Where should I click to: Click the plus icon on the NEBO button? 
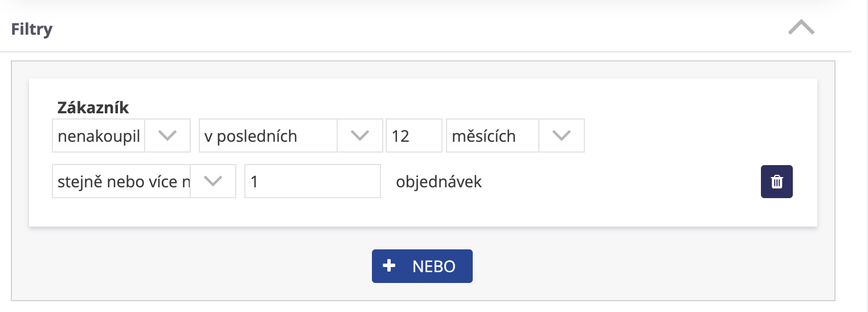pos(389,266)
